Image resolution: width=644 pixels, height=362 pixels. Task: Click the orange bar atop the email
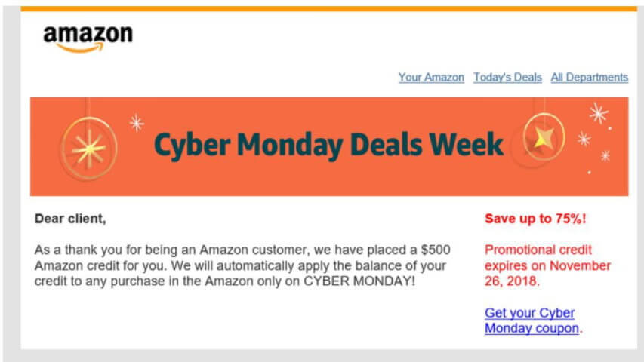(325, 9)
